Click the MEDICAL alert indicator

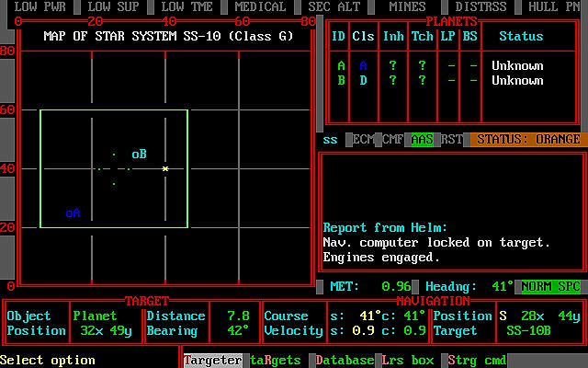pos(260,6)
